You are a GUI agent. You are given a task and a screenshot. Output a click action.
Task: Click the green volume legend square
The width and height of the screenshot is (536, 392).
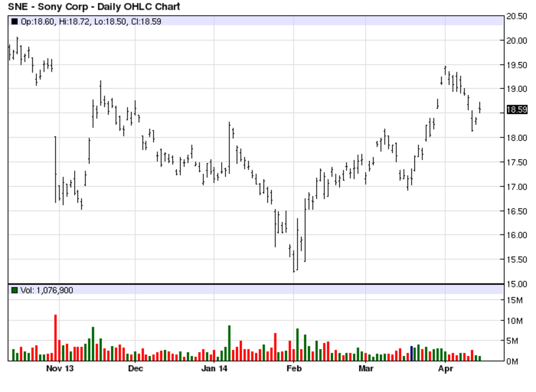pyautogui.click(x=14, y=290)
